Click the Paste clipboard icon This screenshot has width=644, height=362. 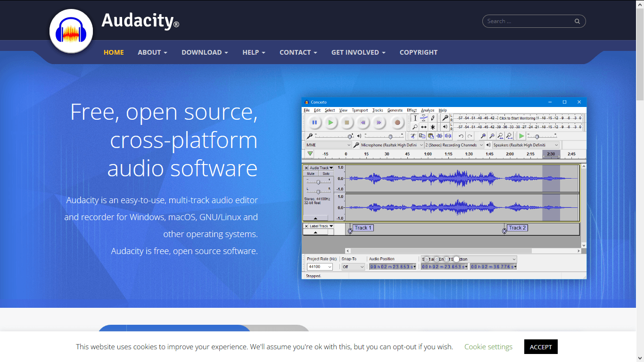(431, 136)
